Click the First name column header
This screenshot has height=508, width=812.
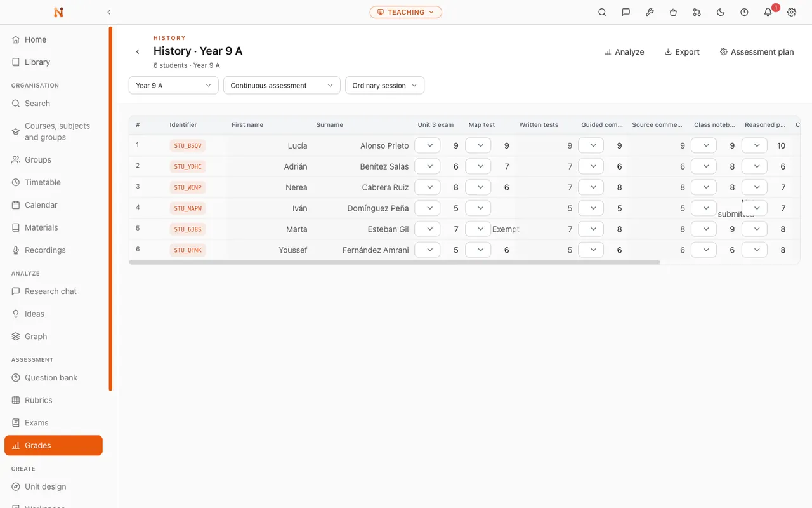coord(247,125)
